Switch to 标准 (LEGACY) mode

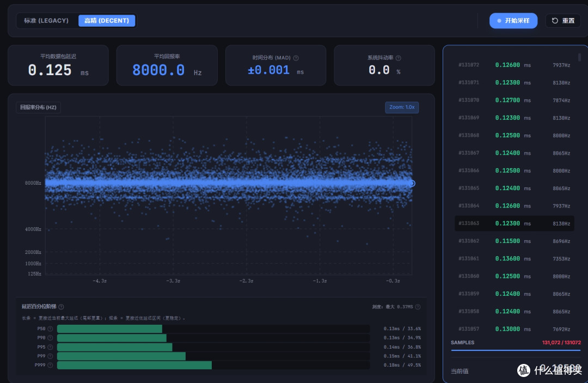click(46, 21)
